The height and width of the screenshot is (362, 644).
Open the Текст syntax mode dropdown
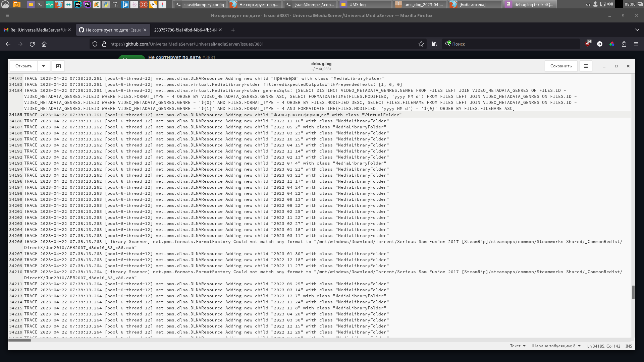coord(518,346)
